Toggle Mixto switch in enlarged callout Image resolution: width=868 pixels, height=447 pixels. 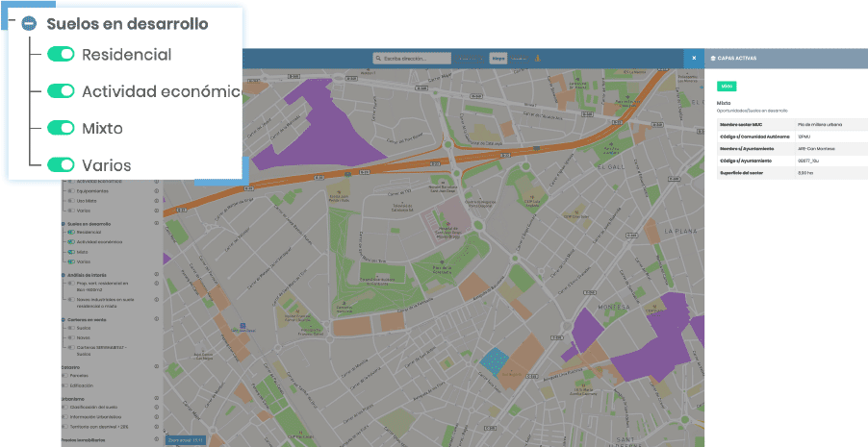click(61, 128)
